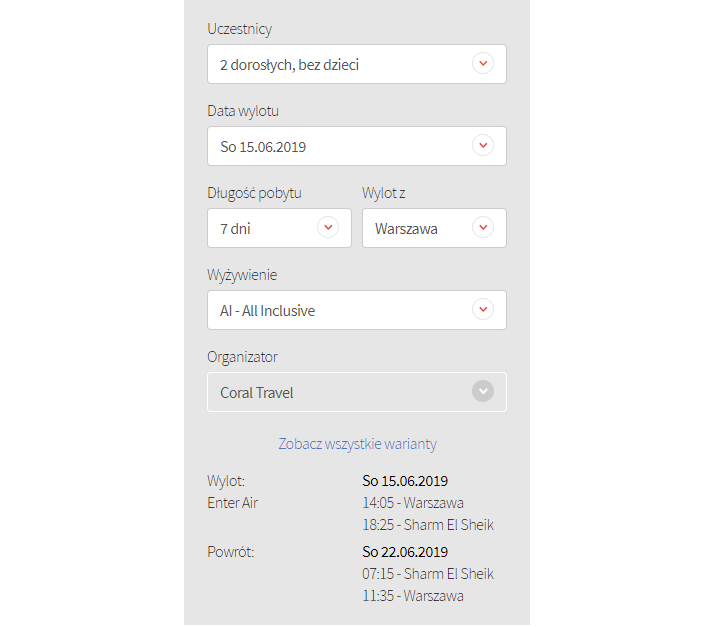Follow the 'Zobacz wszystkie warianty' link
The height and width of the screenshot is (627, 720).
coord(357,444)
